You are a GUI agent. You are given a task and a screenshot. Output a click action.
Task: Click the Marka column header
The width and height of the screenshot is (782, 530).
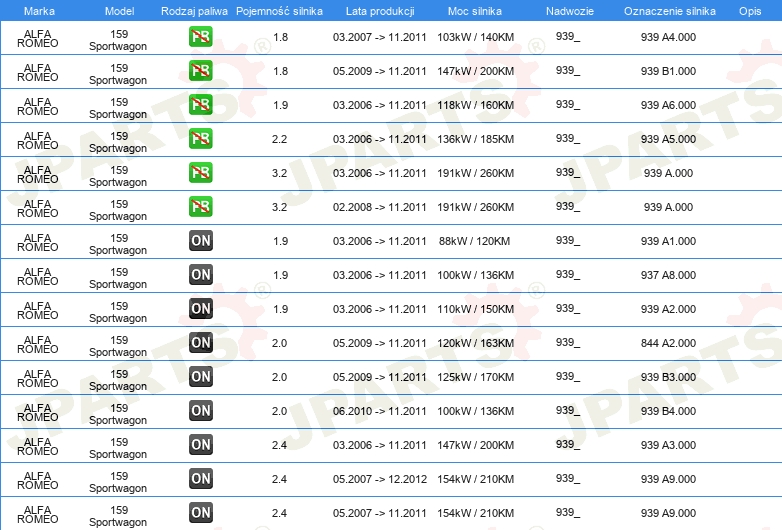[39, 11]
